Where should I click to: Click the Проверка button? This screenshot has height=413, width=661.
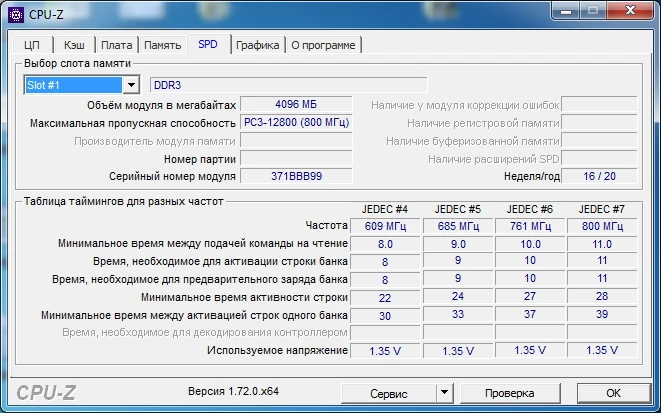[x=510, y=393]
